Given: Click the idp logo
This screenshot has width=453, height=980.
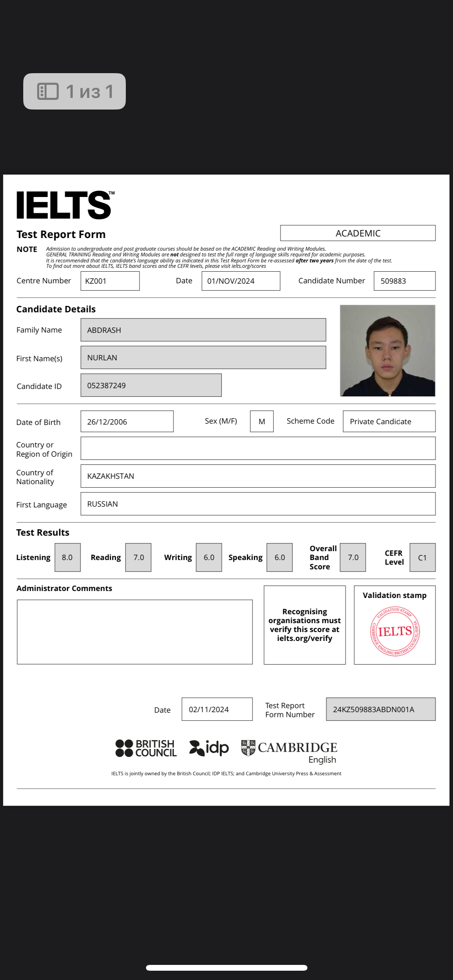Looking at the screenshot, I should (x=209, y=748).
